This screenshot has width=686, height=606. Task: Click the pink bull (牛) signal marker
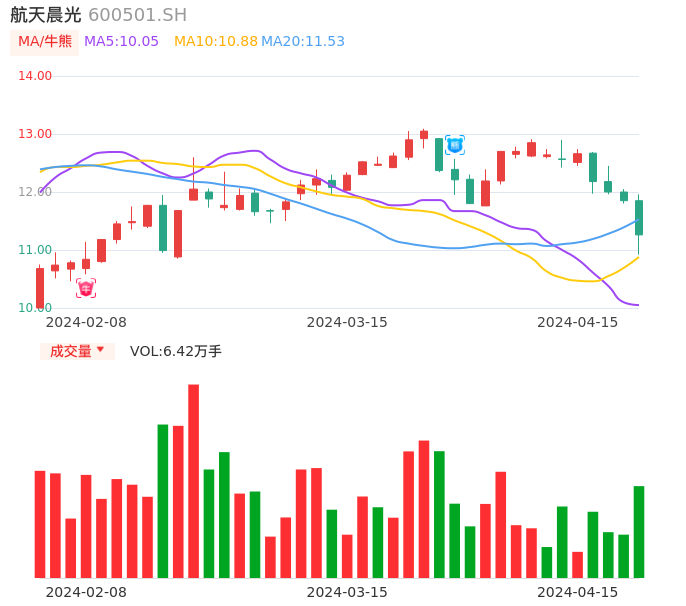pos(86,288)
